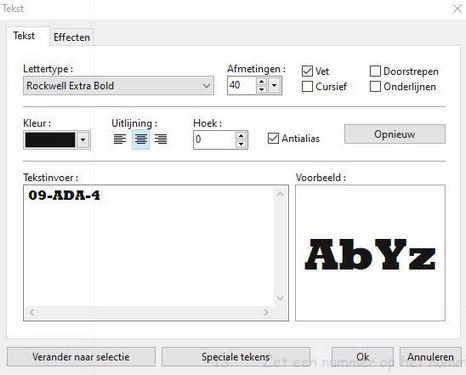Viewport: 466px width, 375px height.
Task: Click into the Afmetingen size field
Action: tap(242, 86)
